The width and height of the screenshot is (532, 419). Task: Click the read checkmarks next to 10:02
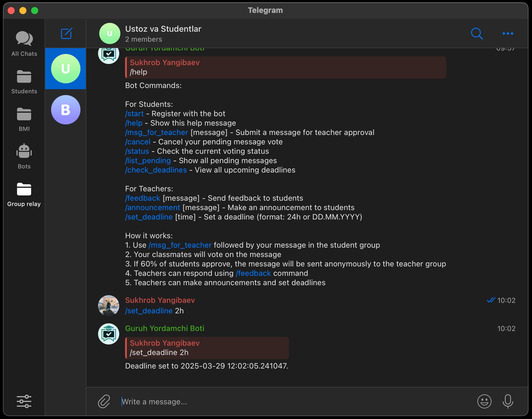(x=491, y=300)
